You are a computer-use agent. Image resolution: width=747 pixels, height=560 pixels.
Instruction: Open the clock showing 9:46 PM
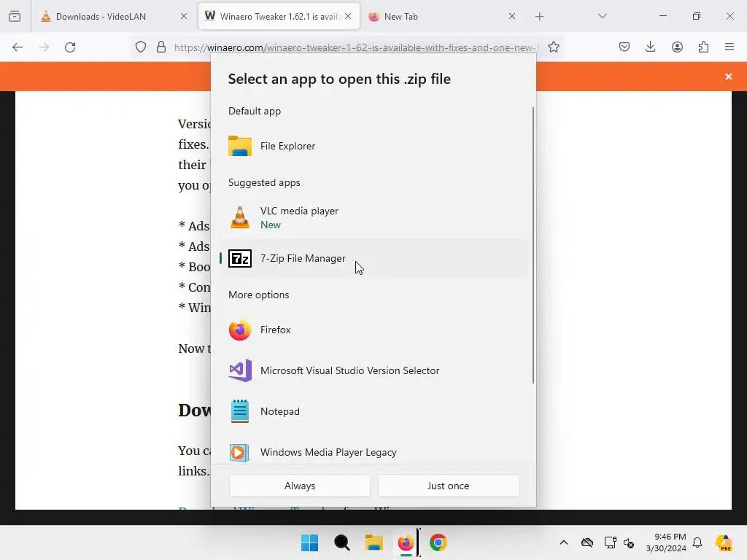[666, 542]
